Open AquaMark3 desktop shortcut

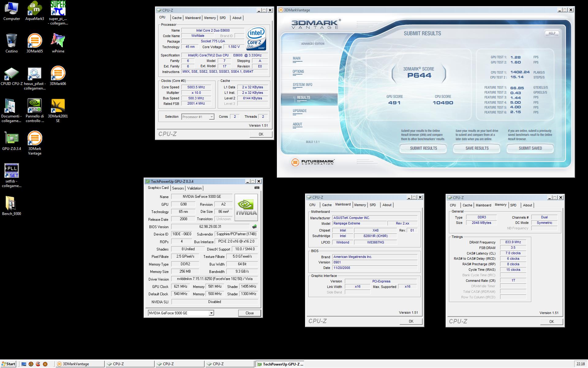(35, 11)
